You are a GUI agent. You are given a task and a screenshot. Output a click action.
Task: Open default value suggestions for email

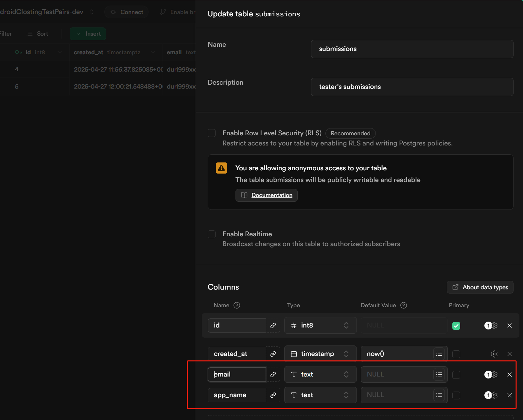(439, 375)
